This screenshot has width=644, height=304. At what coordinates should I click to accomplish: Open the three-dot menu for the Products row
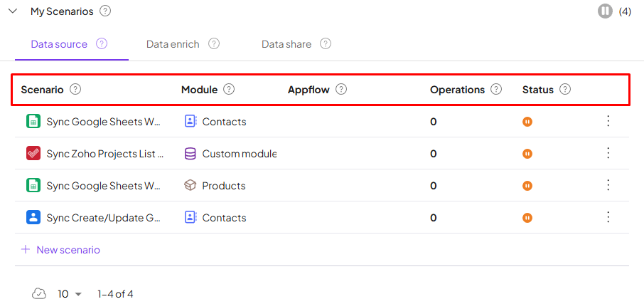point(608,186)
